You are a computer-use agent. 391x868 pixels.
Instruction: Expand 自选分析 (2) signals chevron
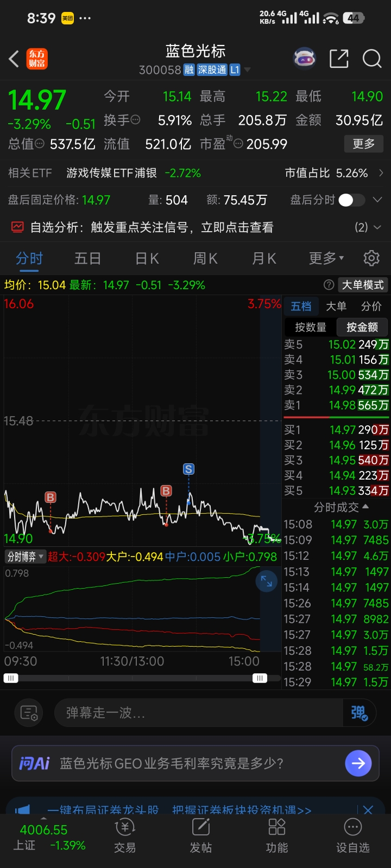coord(377,227)
